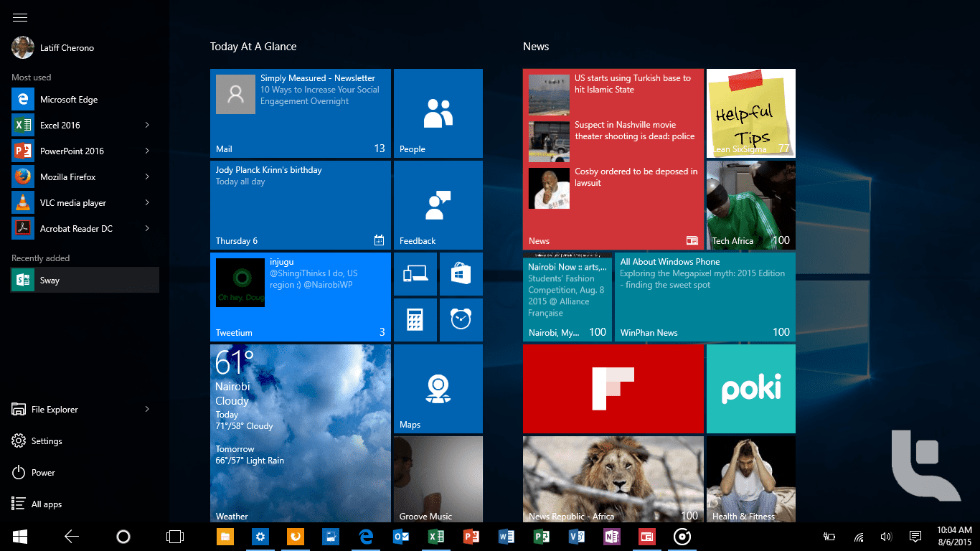The height and width of the screenshot is (551, 980).
Task: Click the Windows Start button
Action: point(19,537)
